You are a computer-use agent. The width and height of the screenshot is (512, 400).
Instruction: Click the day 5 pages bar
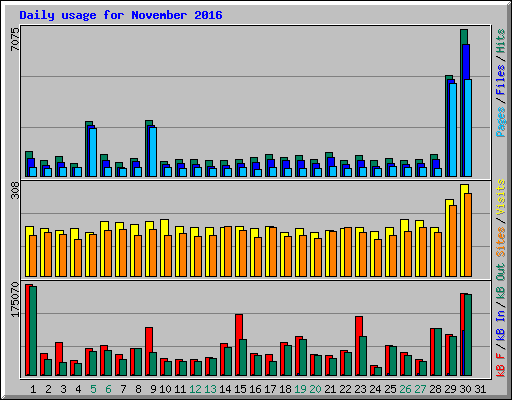93,152
